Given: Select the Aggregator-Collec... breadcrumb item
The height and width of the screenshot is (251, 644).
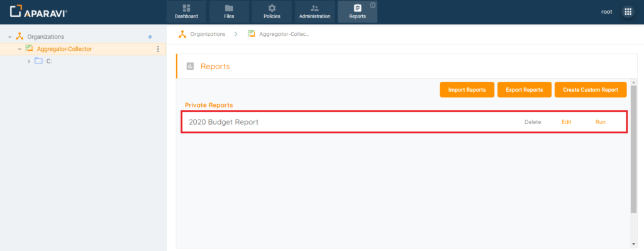Looking at the screenshot, I should tap(278, 34).
